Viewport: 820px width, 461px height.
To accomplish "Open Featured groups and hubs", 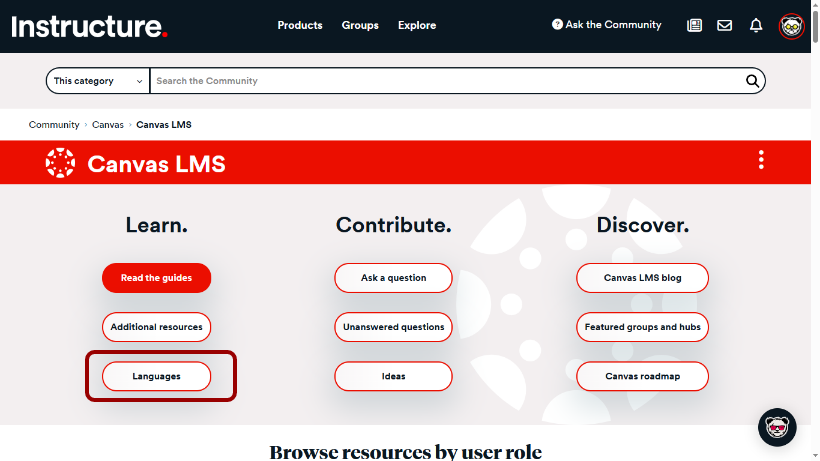I will pos(642,327).
